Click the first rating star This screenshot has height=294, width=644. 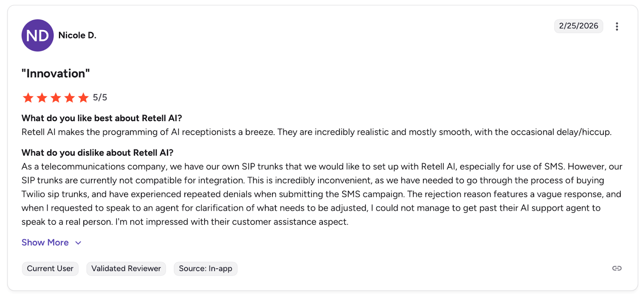28,97
